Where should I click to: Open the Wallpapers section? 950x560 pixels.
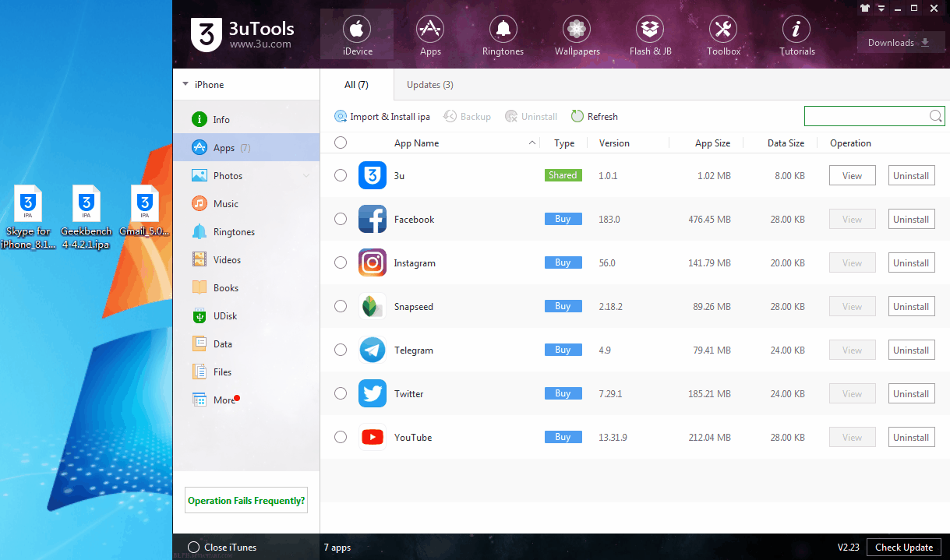(577, 35)
